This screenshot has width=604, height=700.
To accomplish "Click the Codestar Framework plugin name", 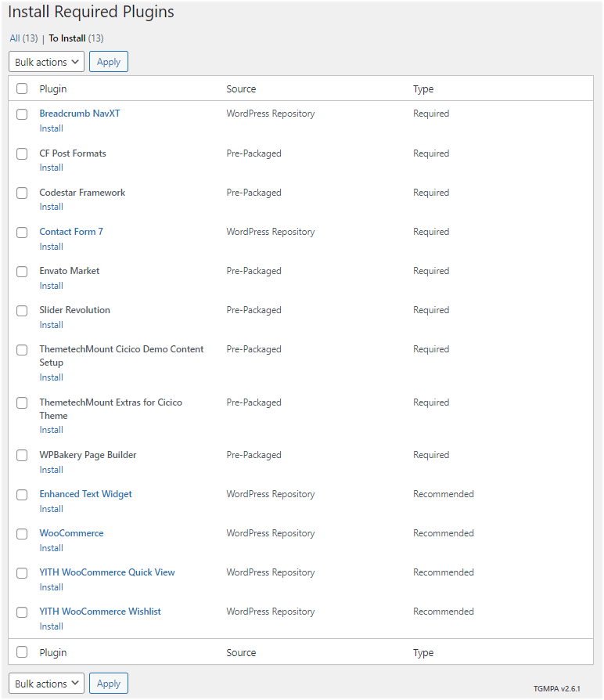I will point(82,193).
